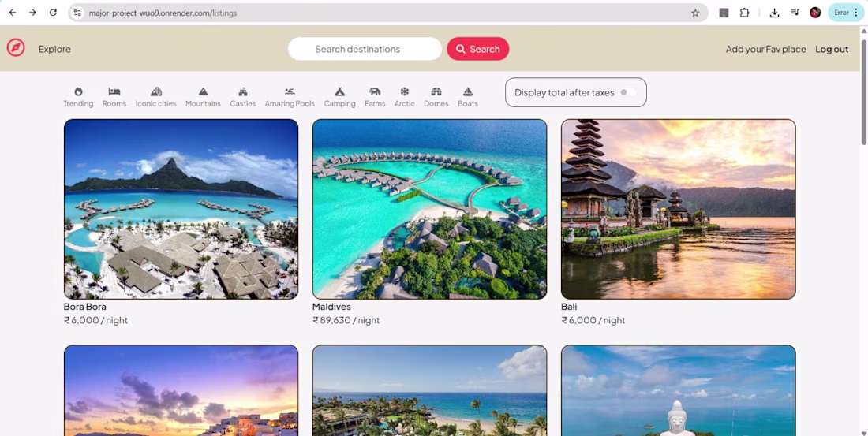Pick the Domes filter icon

click(x=436, y=91)
